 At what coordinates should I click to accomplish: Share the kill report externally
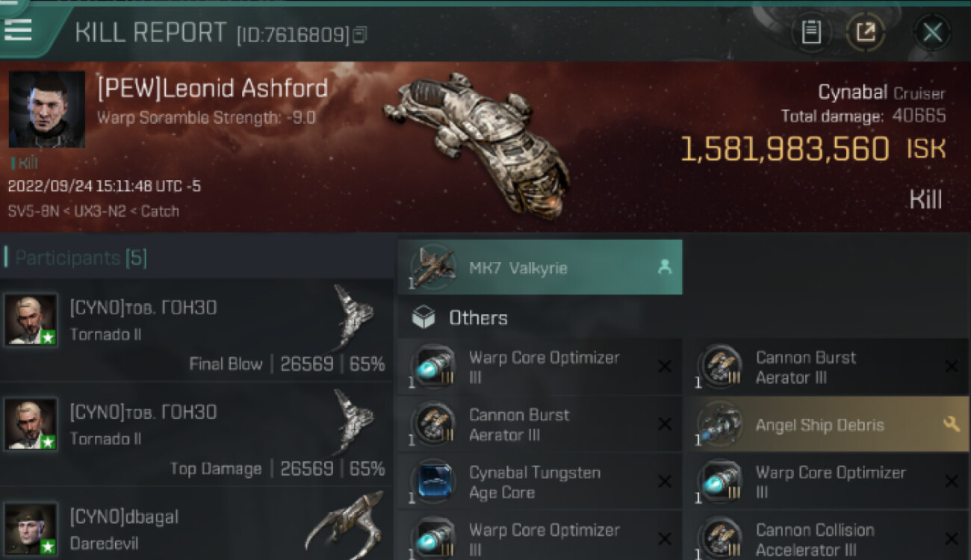coord(865,32)
